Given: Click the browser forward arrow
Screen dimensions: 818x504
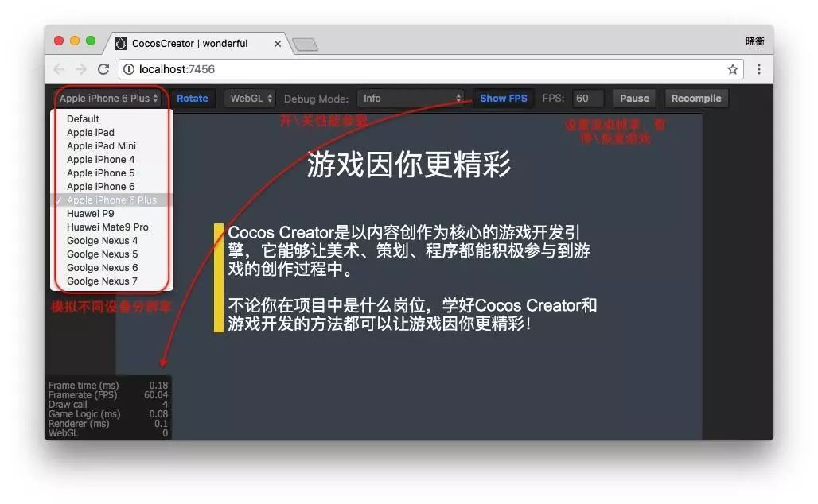Looking at the screenshot, I should 81,69.
